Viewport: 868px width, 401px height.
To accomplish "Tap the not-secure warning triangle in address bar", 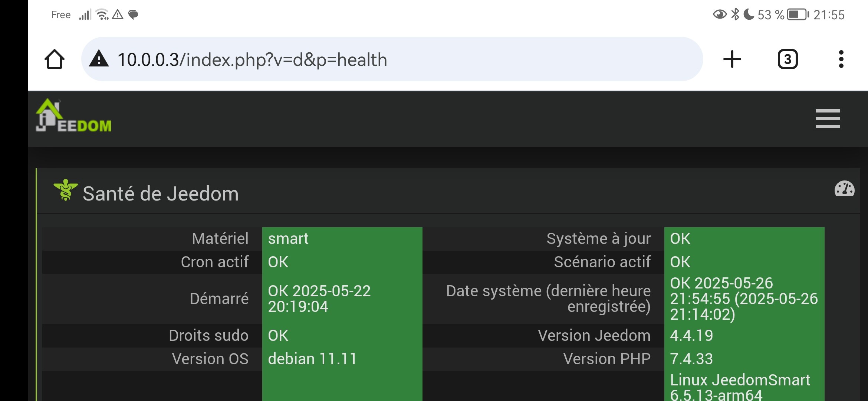I will pos(99,59).
